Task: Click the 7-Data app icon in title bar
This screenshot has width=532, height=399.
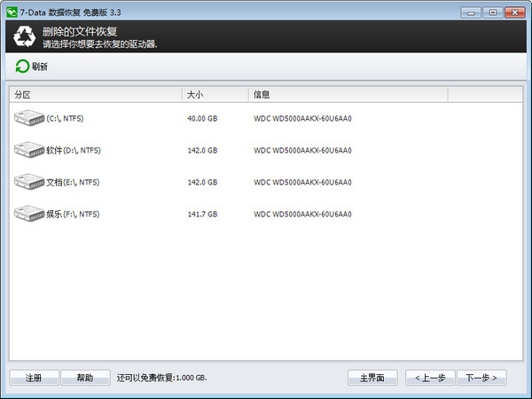Action: [x=12, y=12]
